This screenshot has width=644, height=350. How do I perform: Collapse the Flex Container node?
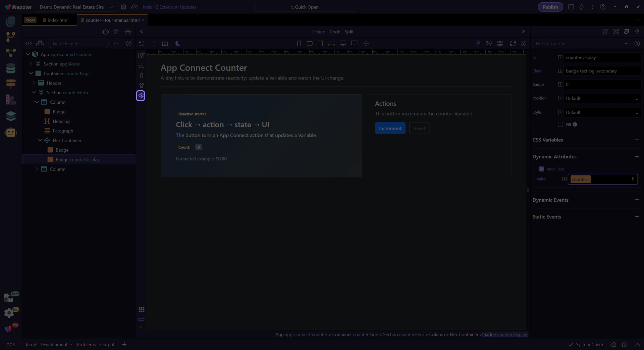(40, 141)
